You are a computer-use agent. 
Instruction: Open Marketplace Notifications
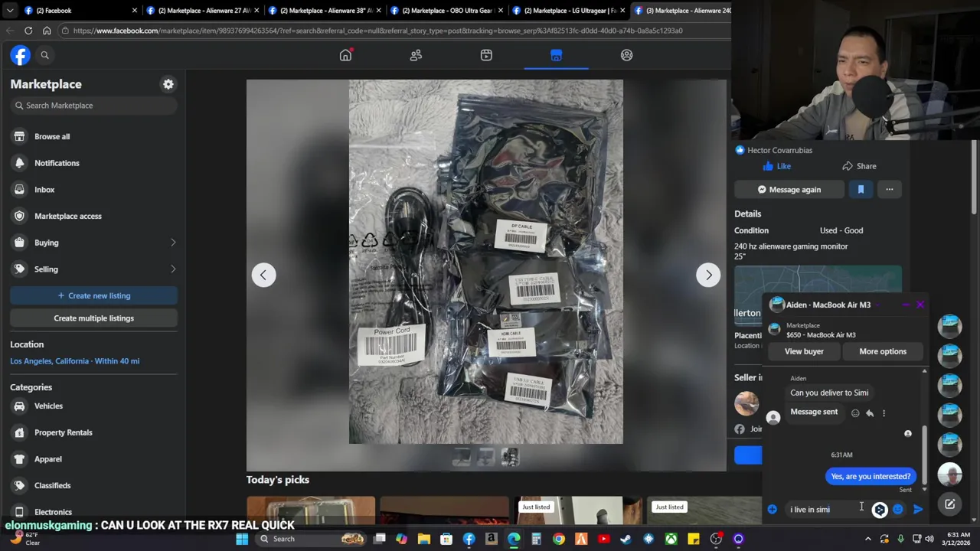[x=93, y=163]
